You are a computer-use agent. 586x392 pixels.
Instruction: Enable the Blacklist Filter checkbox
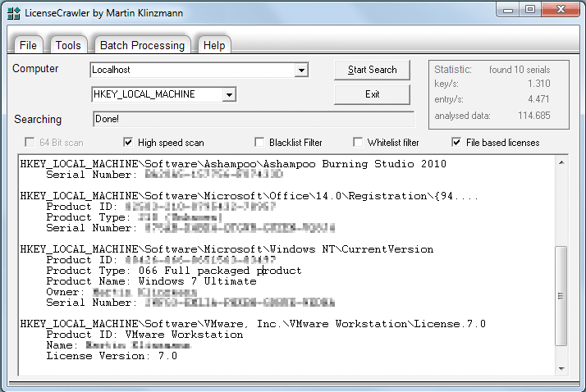point(259,142)
